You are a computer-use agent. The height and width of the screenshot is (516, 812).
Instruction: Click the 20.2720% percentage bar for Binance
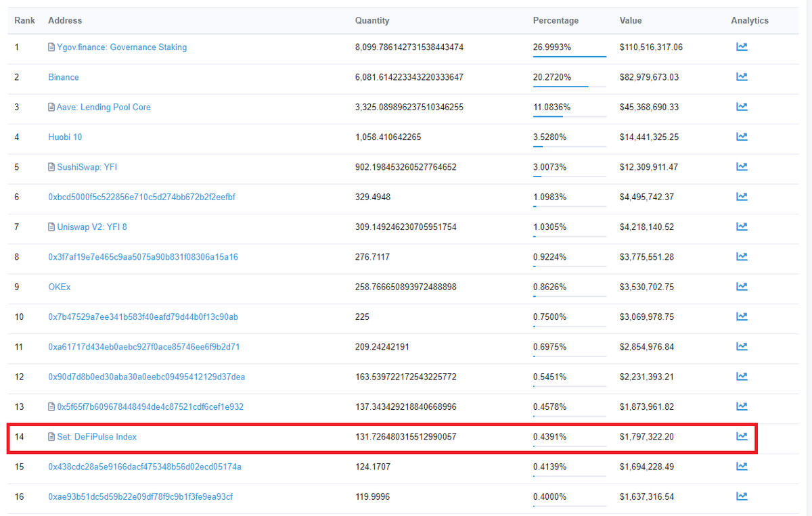tap(570, 86)
